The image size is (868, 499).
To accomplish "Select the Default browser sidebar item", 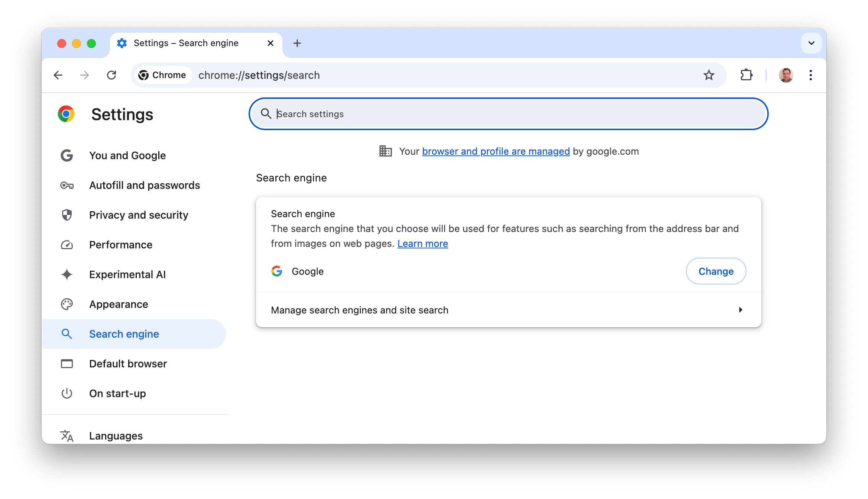I will pos(127,364).
